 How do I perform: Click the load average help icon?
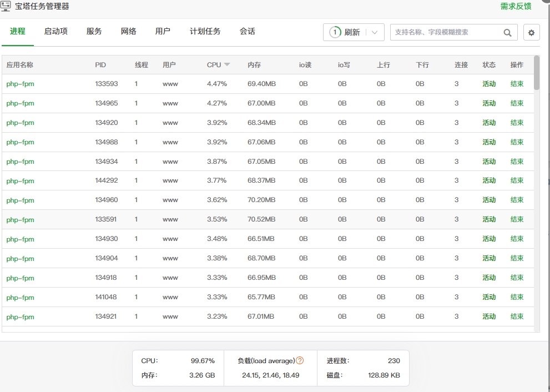point(300,360)
